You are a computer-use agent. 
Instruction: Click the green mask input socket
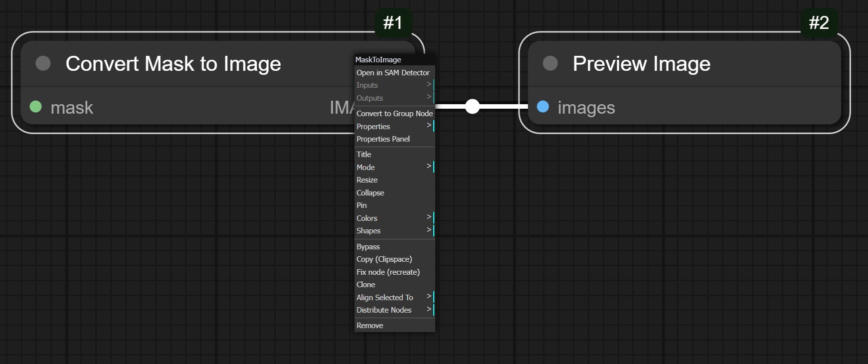(36, 107)
